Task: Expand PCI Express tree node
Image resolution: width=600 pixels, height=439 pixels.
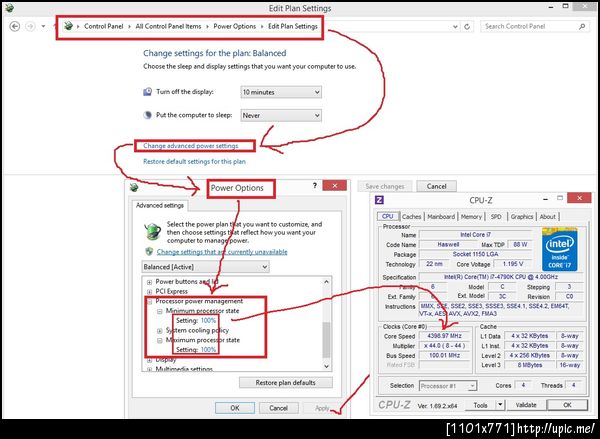Action: point(149,292)
